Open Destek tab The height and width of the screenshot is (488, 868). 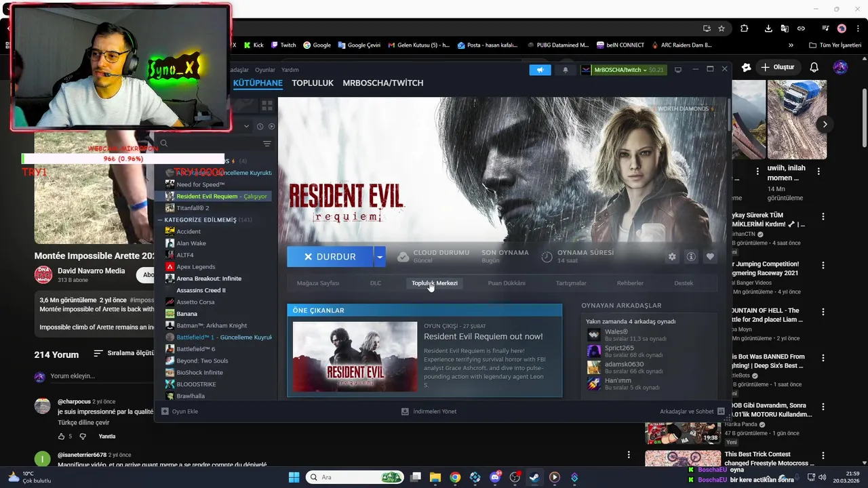coord(684,283)
